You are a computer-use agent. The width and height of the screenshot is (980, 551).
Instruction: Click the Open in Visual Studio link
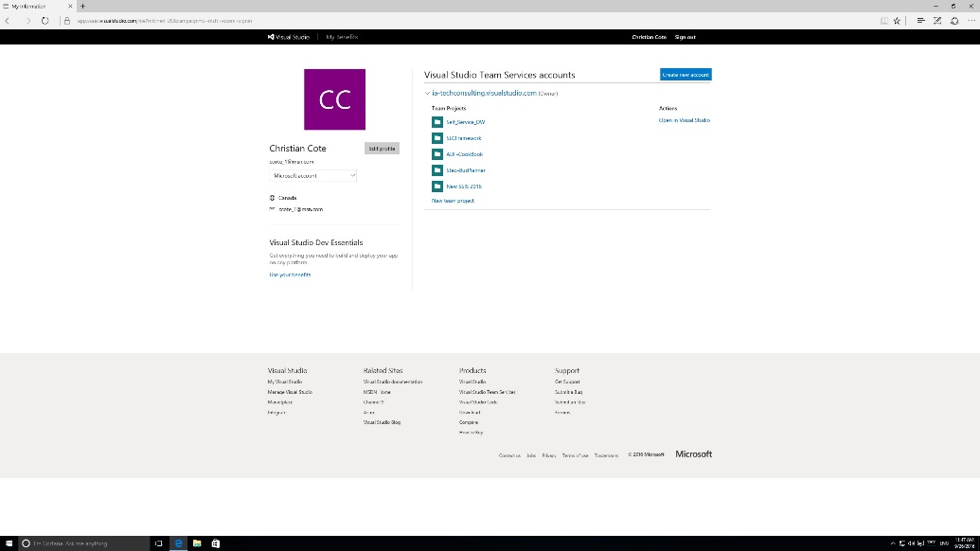pos(685,120)
